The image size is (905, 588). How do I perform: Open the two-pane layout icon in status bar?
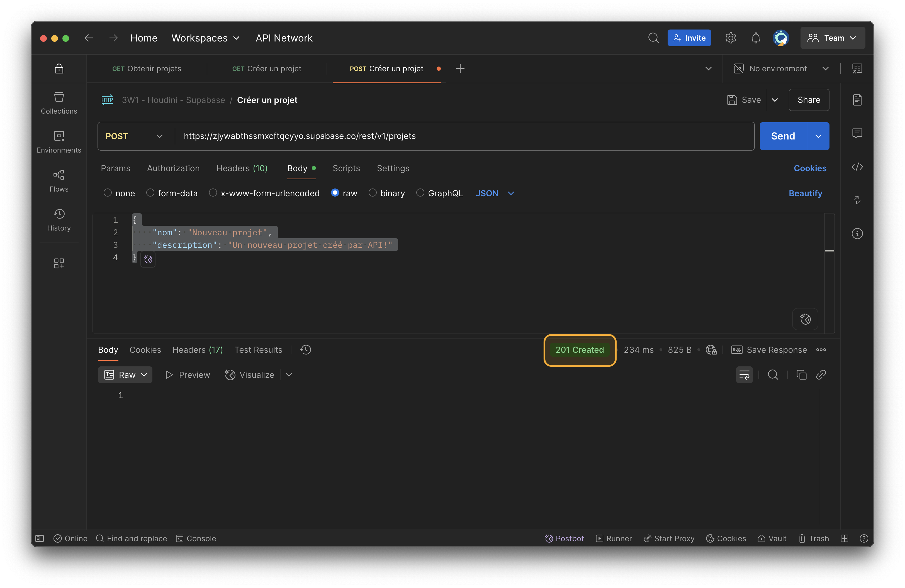844,539
